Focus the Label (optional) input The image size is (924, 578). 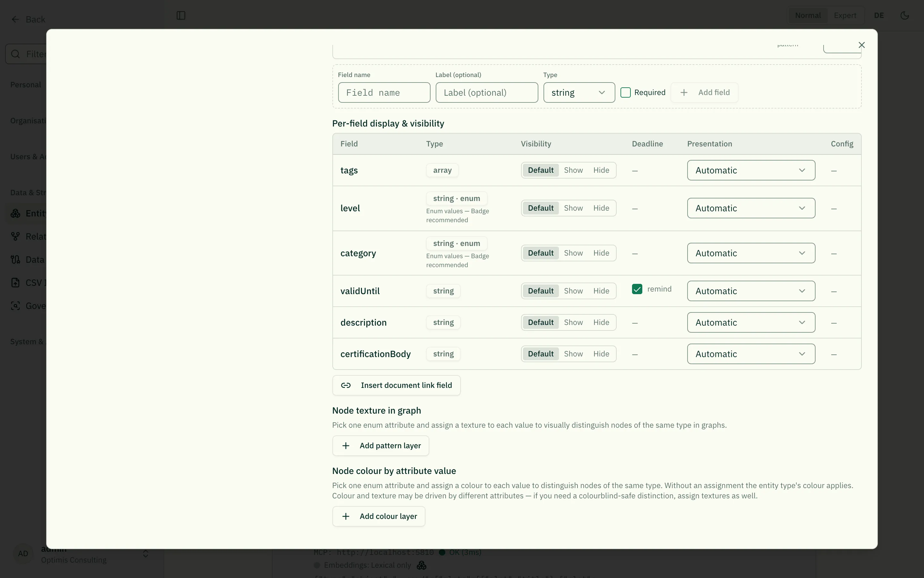click(487, 92)
